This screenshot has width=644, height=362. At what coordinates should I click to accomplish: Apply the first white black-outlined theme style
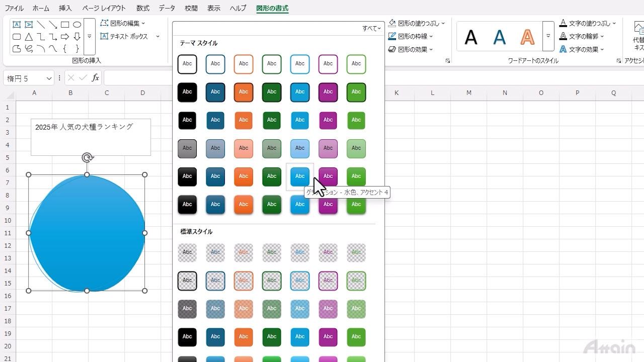[x=187, y=64]
